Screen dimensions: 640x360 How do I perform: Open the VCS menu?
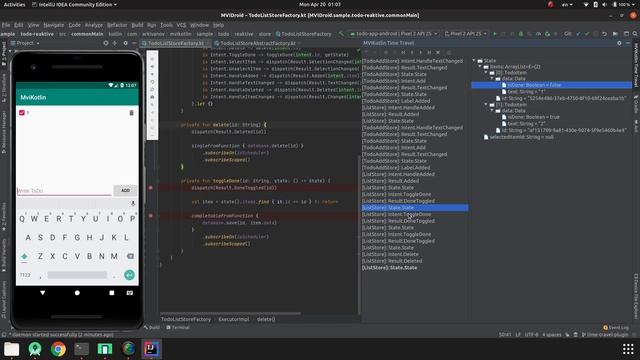181,25
